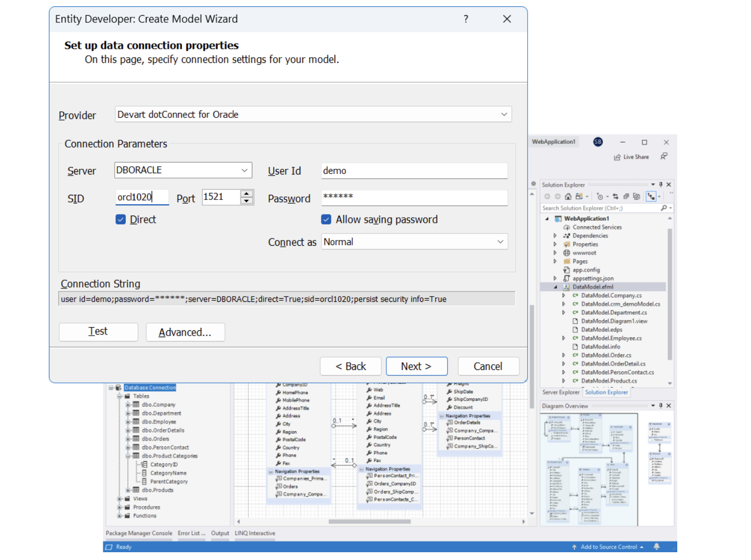
Task: Click the Solution Explorer search magnifier icon
Action: coord(664,208)
